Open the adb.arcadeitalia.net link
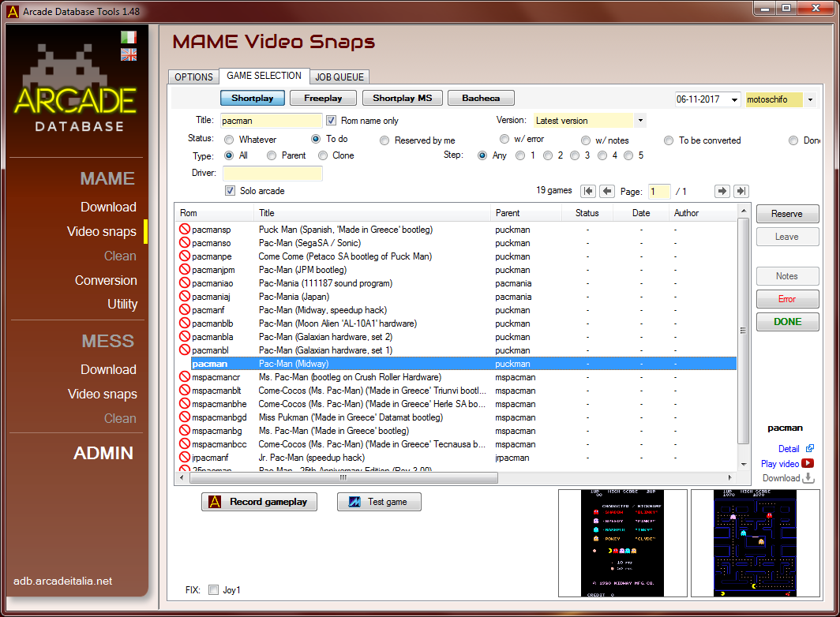 point(62,581)
